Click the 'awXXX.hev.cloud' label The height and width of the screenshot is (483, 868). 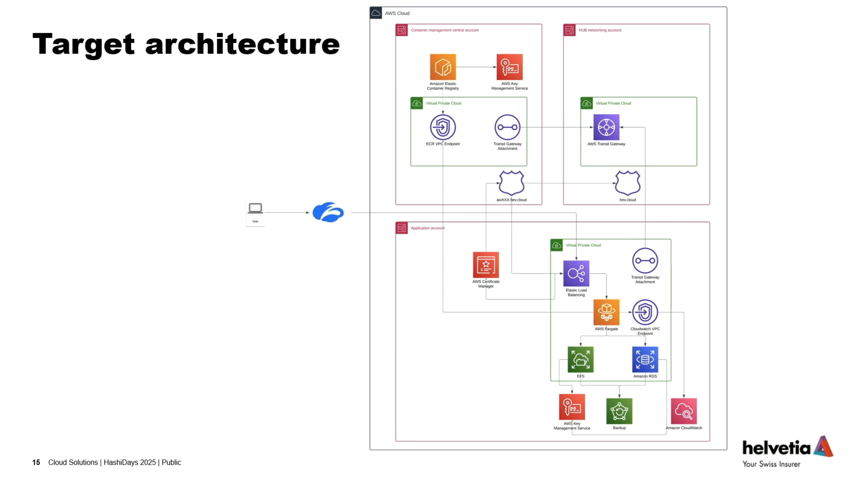point(512,200)
